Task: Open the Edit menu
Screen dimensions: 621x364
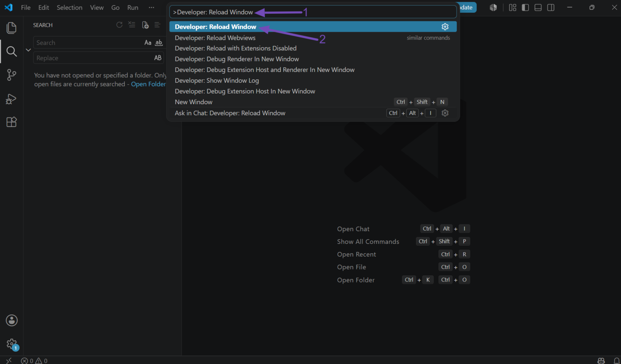Action: pyautogui.click(x=43, y=8)
